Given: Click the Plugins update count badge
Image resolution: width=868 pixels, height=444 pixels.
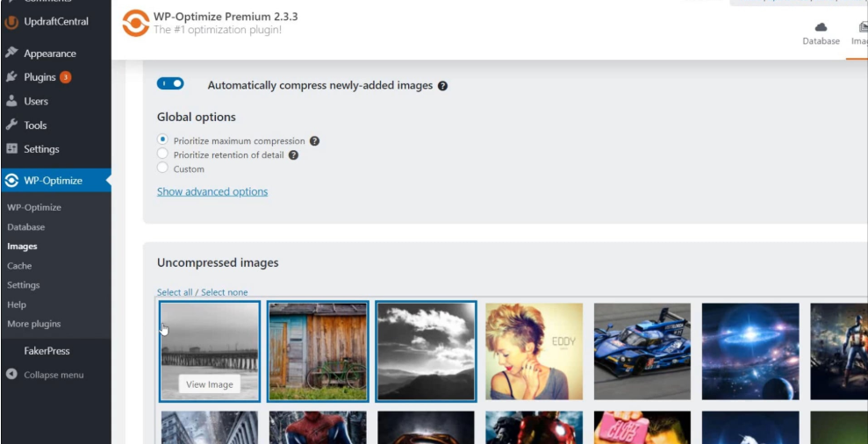Looking at the screenshot, I should click(65, 77).
